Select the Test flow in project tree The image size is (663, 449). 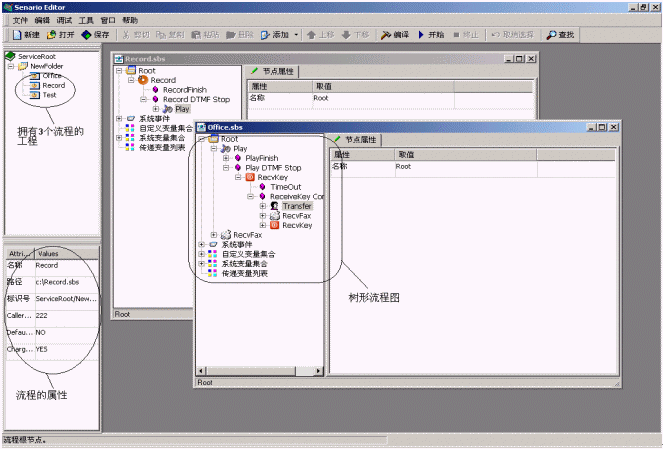[x=49, y=95]
